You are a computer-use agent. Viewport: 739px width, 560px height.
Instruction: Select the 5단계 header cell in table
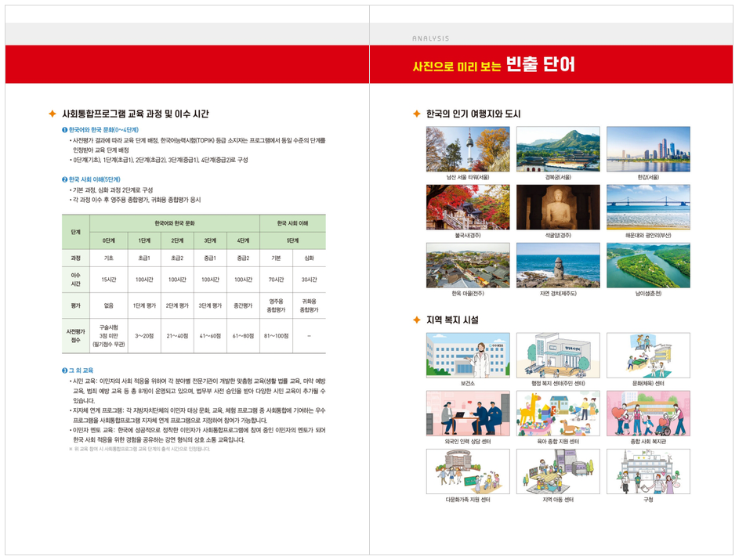click(x=292, y=240)
